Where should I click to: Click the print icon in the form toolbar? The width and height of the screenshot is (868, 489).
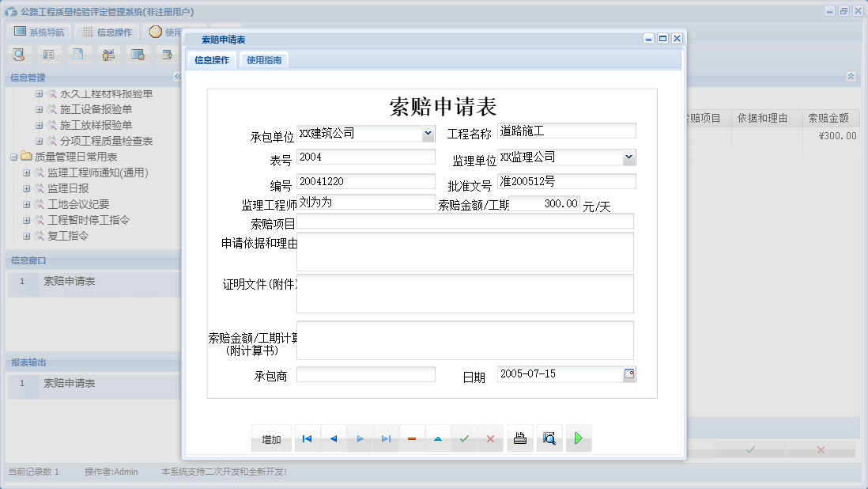(x=519, y=438)
